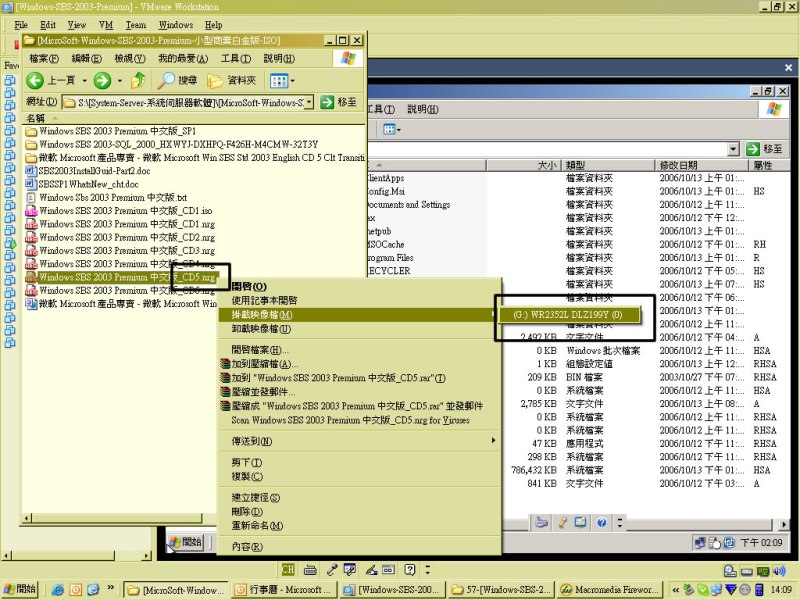
Task: Click the keyboard icon in the language bar
Action: [310, 569]
